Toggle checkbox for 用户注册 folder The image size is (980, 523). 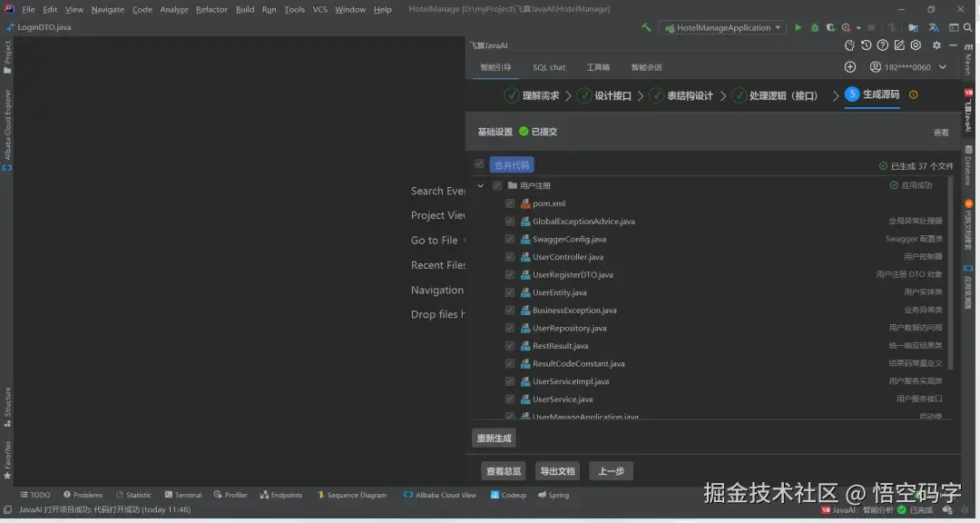coord(497,186)
